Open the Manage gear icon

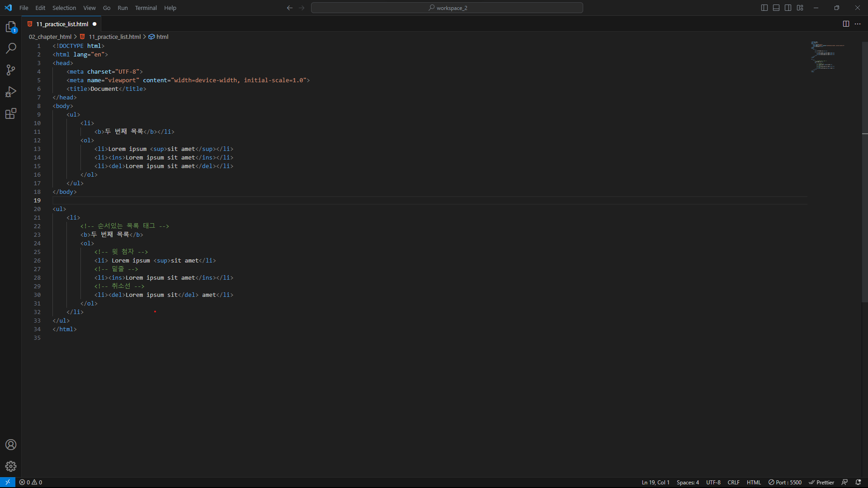point(11,466)
